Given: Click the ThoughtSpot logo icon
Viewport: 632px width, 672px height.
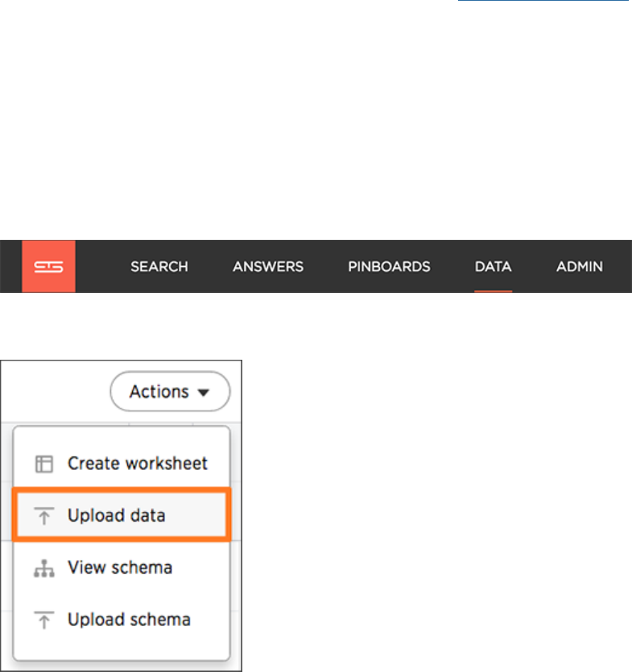Looking at the screenshot, I should (x=48, y=266).
